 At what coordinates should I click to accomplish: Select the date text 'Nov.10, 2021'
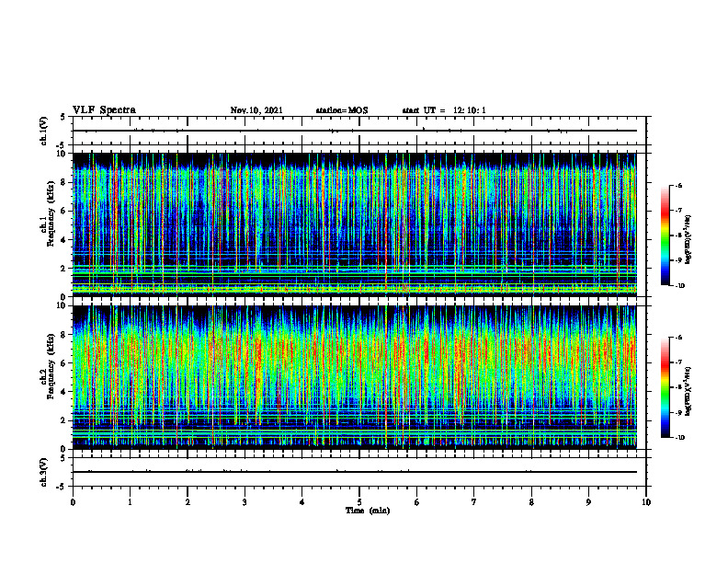coord(256,110)
